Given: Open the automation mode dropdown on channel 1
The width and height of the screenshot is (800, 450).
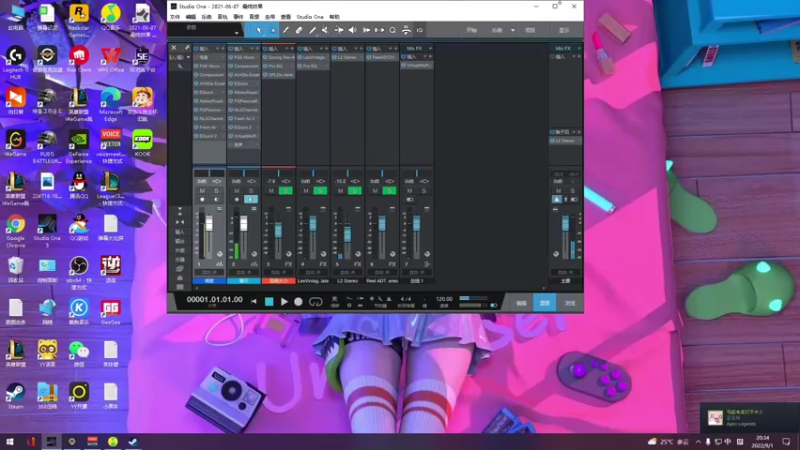Looking at the screenshot, I should pos(209,272).
